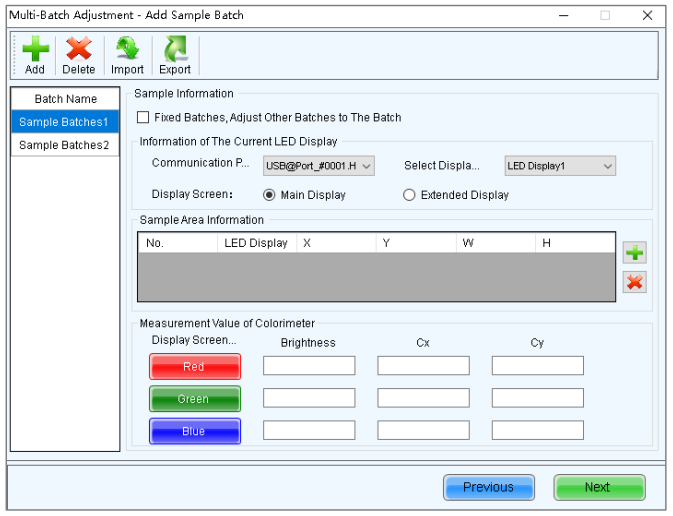Click the Green display screen button

coord(195,399)
